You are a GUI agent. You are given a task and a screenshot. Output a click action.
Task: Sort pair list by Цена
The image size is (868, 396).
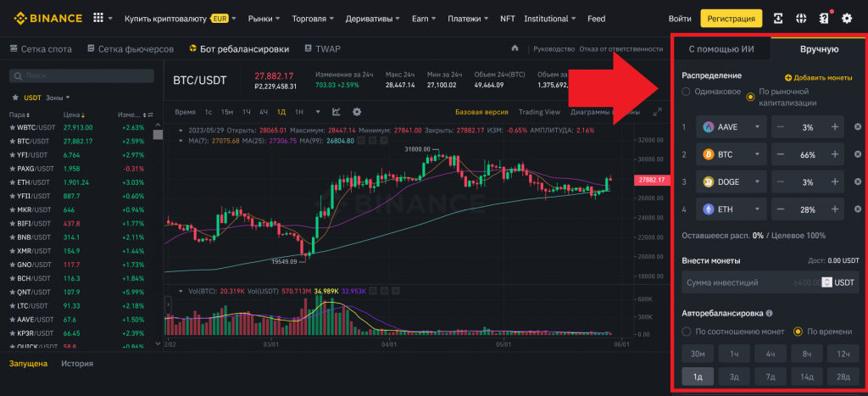(75, 115)
